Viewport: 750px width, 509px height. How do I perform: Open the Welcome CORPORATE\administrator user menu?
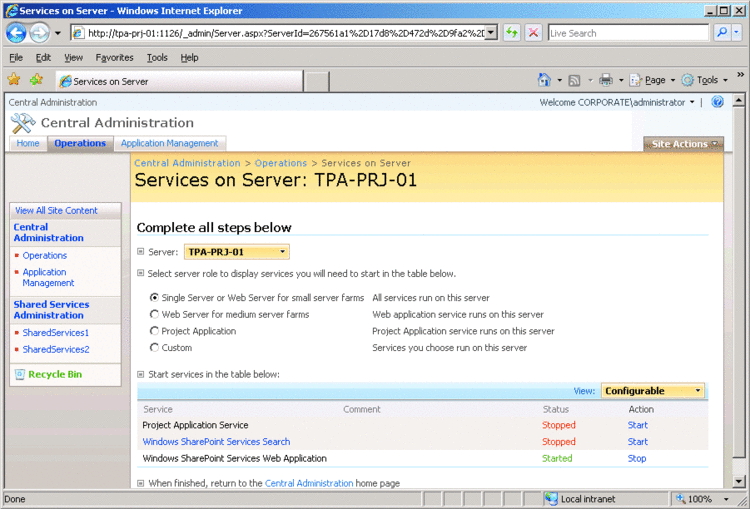pos(617,102)
